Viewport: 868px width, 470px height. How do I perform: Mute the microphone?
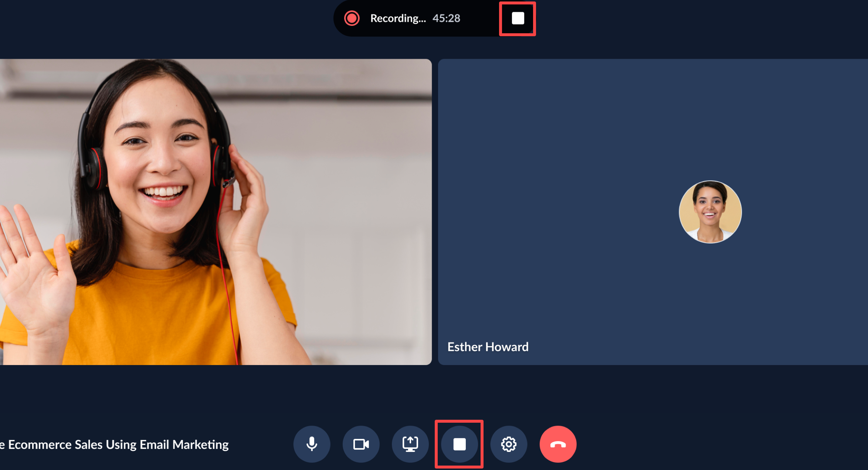coord(312,444)
